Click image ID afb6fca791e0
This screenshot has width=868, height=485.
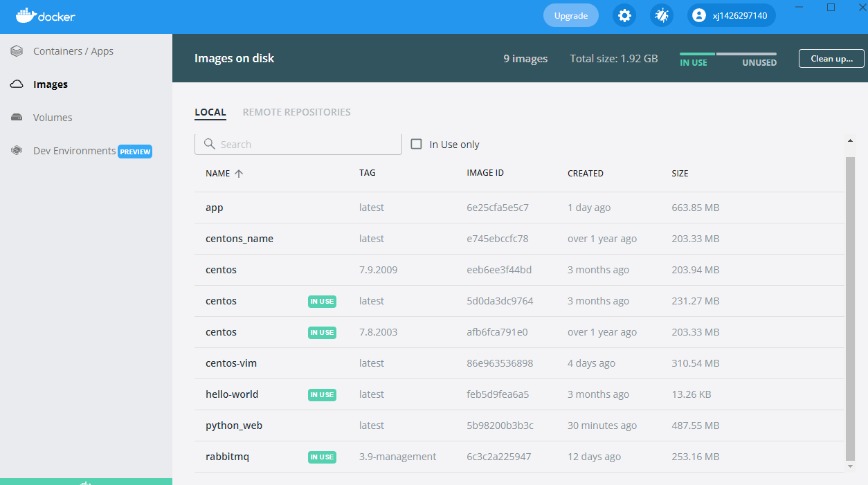497,332
